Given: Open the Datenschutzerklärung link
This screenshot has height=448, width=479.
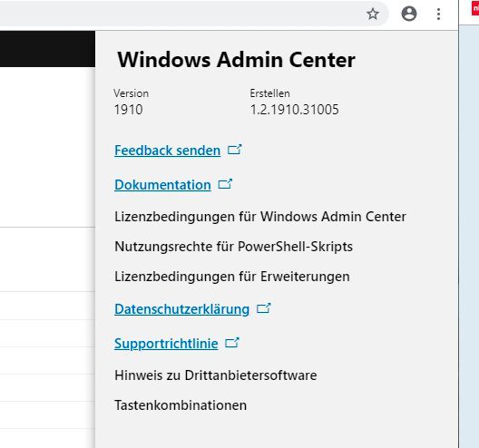Looking at the screenshot, I should 181,309.
